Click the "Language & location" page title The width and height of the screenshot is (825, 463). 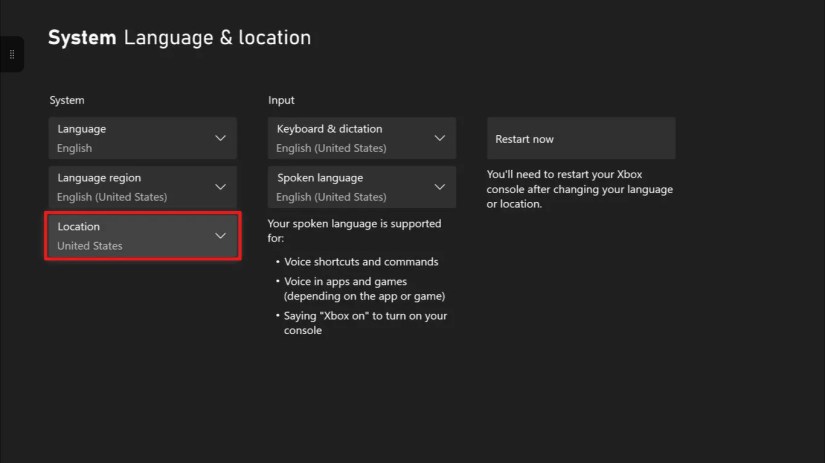217,38
